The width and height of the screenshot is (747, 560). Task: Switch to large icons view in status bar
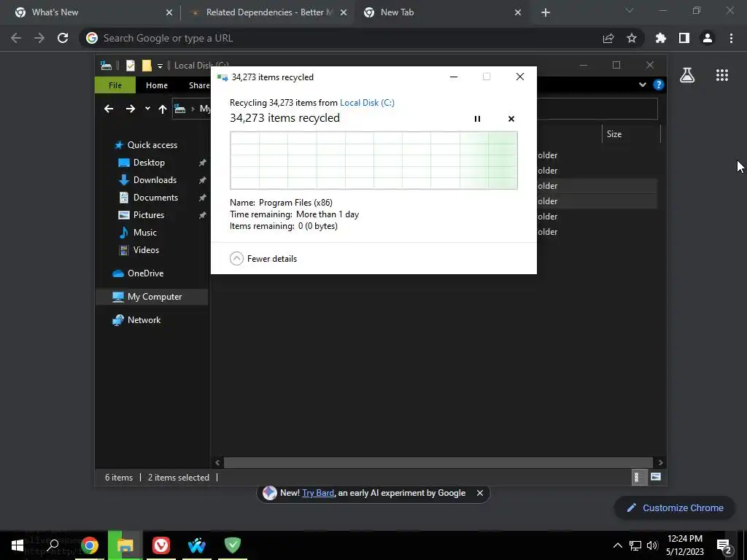(x=656, y=477)
